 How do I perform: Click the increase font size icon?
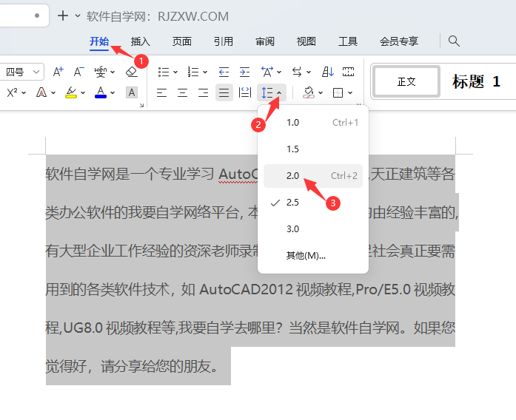point(58,72)
